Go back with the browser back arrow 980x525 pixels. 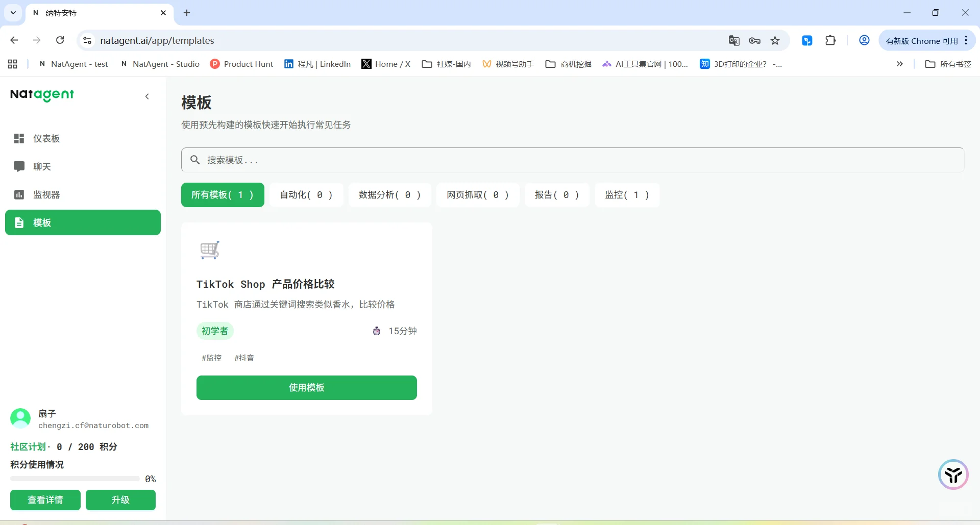click(14, 40)
